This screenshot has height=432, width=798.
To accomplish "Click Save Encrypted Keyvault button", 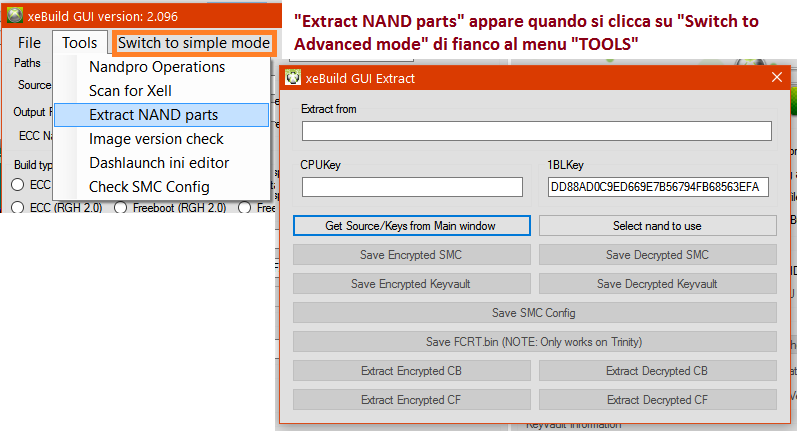I will pyautogui.click(x=411, y=283).
